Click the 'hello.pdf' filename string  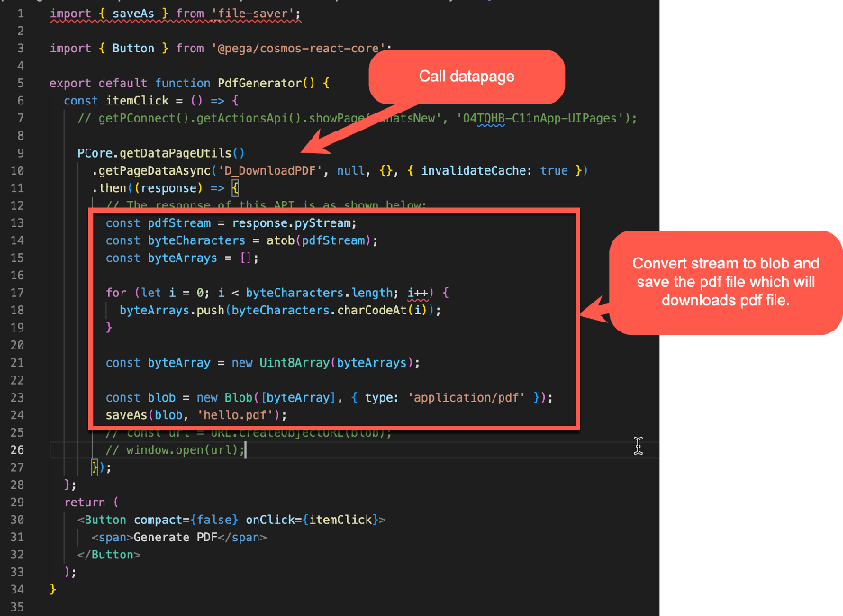click(234, 414)
